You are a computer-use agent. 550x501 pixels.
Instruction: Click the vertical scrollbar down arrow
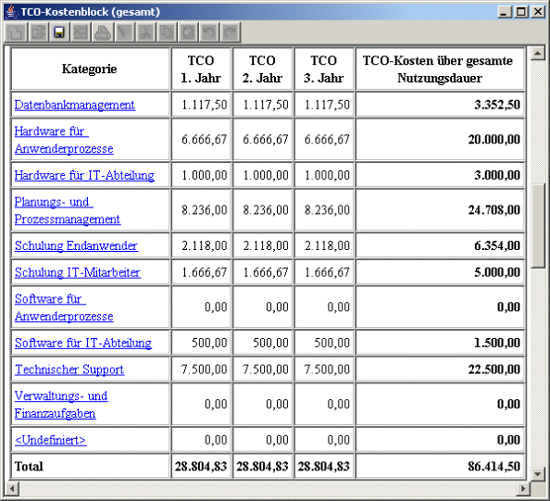point(537,474)
